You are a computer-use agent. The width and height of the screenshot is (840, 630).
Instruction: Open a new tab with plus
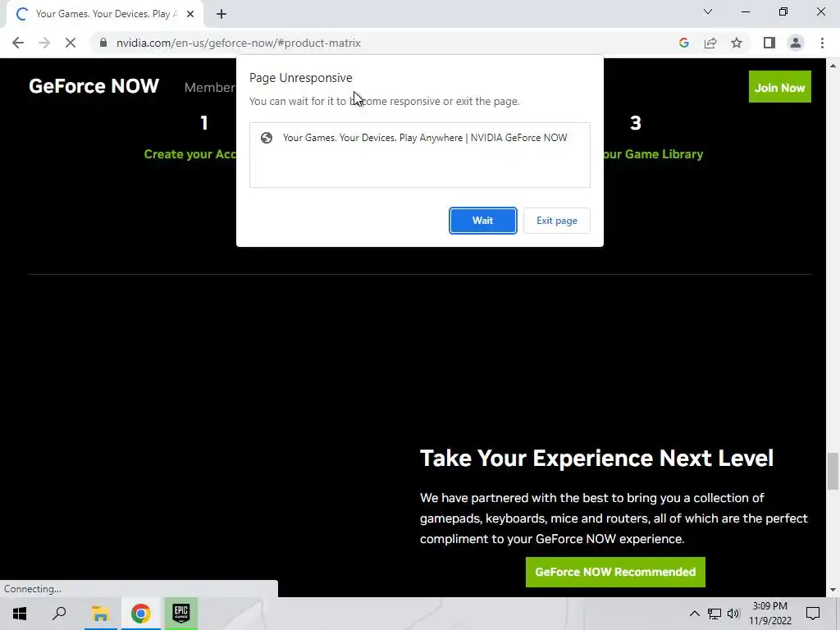(x=221, y=14)
